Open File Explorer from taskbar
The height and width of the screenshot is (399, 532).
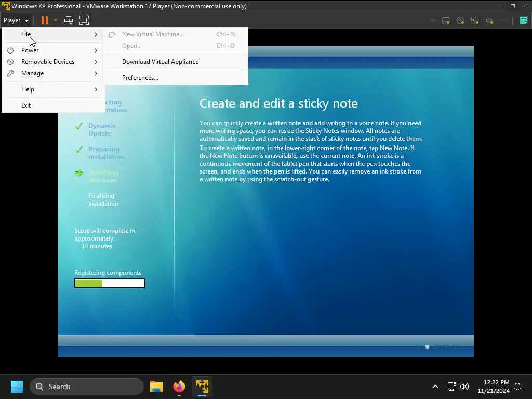(x=156, y=387)
